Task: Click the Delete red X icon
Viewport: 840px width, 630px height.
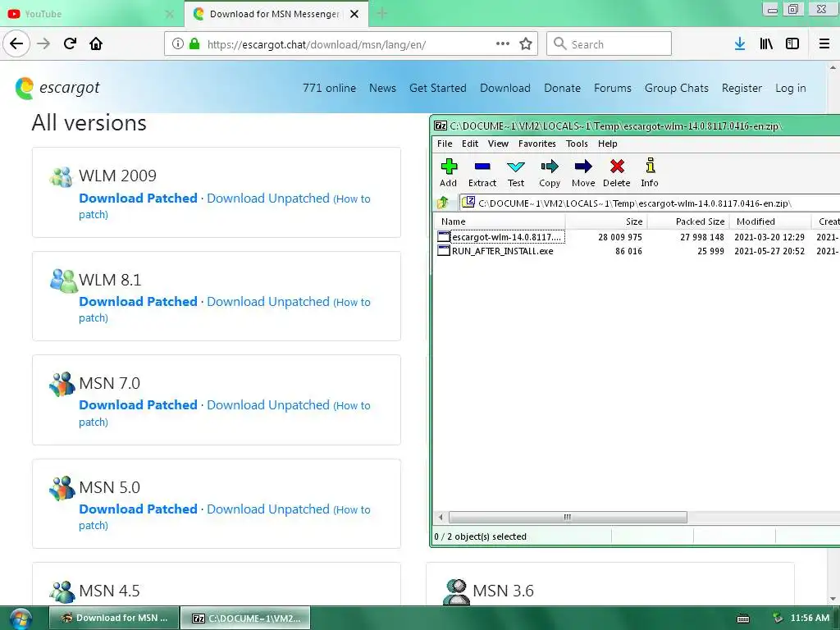Action: click(617, 167)
